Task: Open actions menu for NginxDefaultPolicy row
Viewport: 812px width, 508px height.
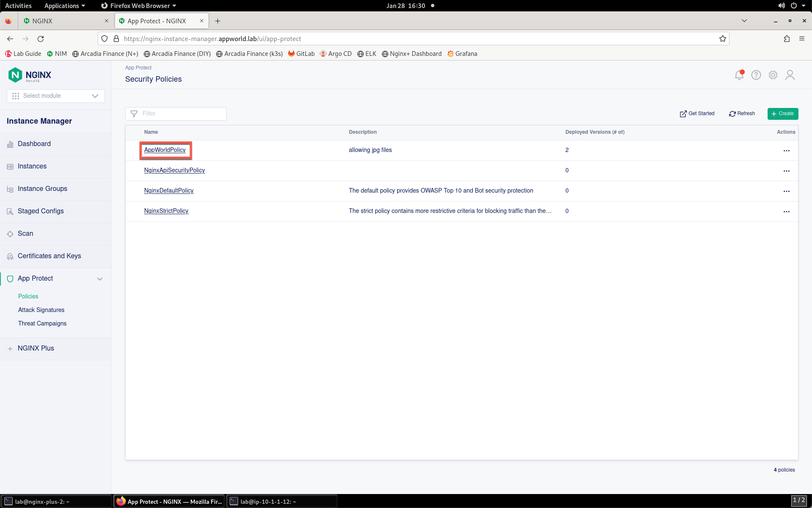Action: [x=787, y=191]
